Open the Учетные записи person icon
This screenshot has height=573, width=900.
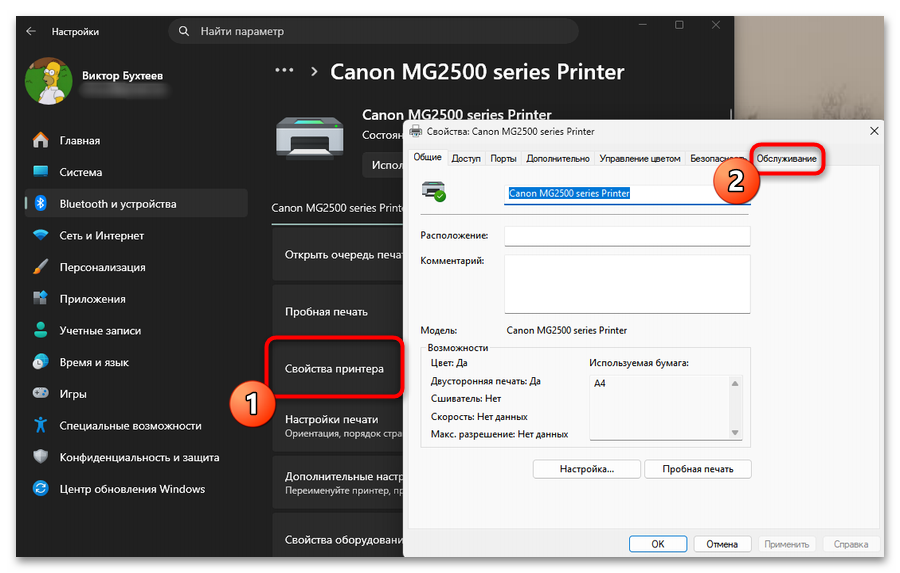click(x=41, y=330)
